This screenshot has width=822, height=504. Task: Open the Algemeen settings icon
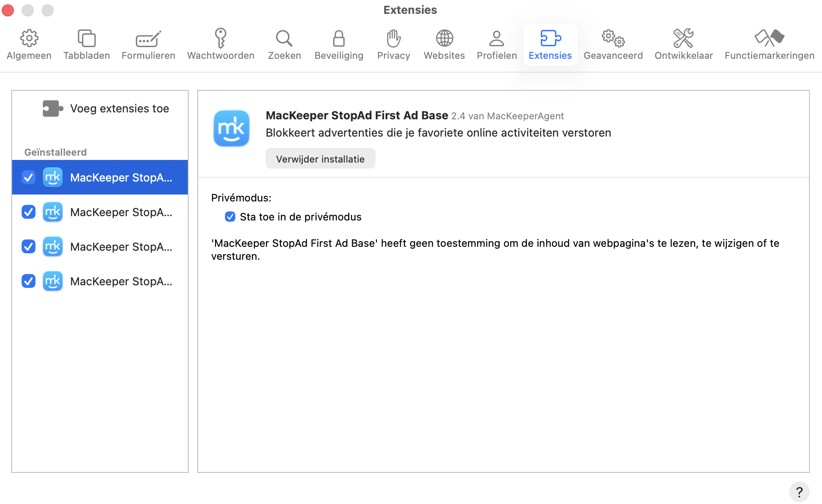coord(29,38)
